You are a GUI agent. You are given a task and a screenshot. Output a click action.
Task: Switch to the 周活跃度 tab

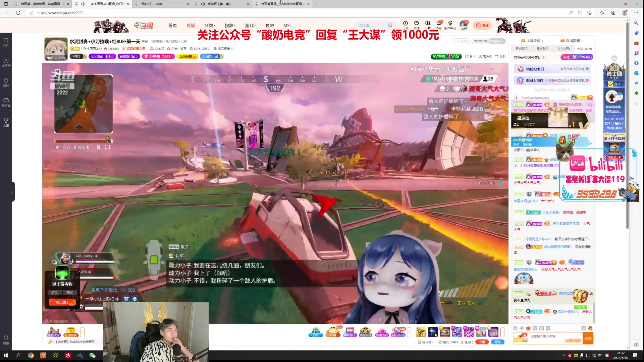point(542,49)
